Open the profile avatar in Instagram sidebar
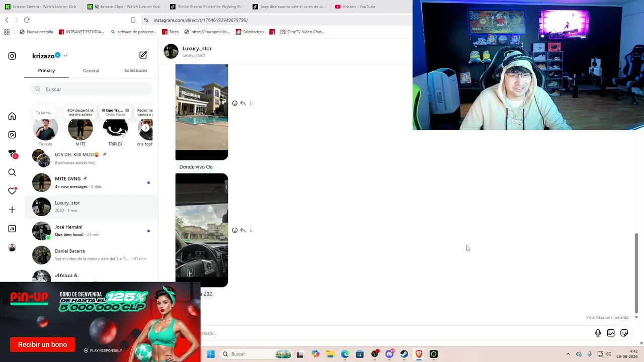 click(12, 247)
